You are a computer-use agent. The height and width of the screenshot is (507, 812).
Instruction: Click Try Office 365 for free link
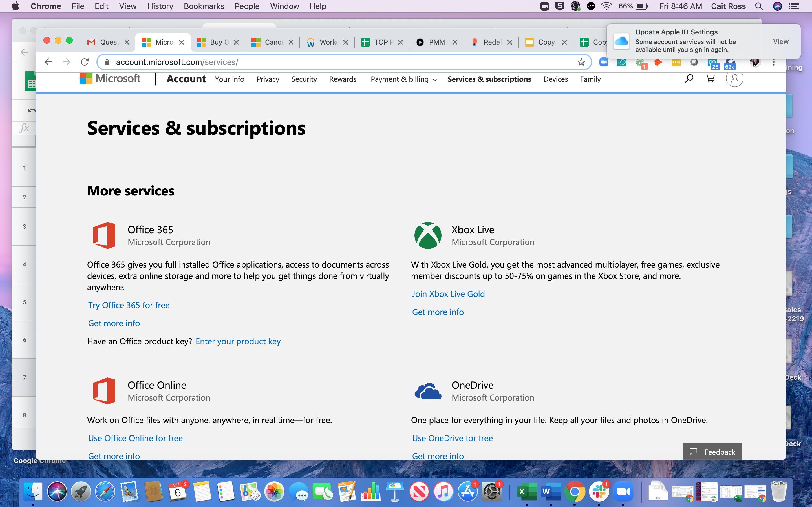coord(129,304)
